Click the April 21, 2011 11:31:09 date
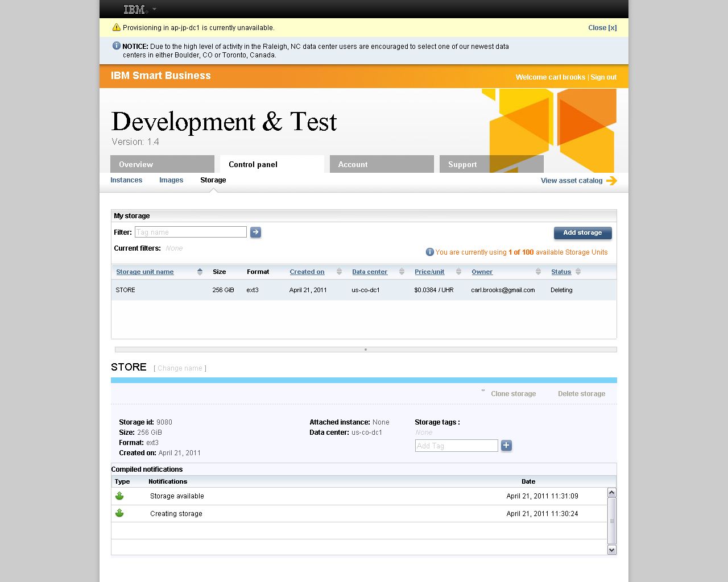The width and height of the screenshot is (728, 582). pyautogui.click(x=542, y=496)
